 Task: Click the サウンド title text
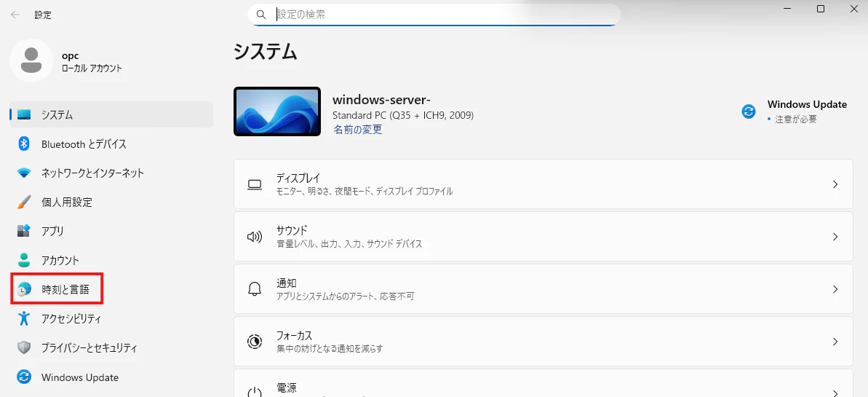click(x=292, y=230)
